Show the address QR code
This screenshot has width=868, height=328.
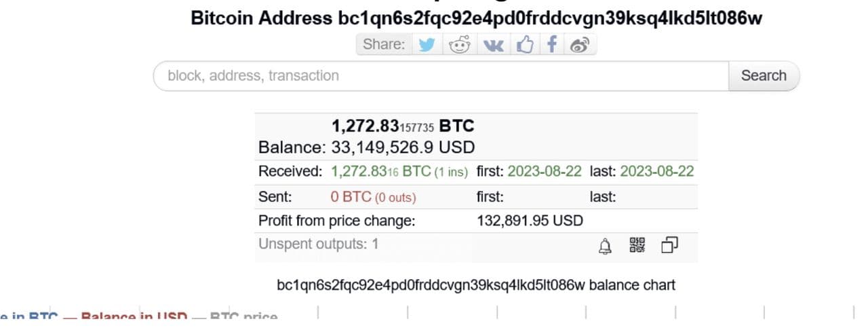coord(637,245)
